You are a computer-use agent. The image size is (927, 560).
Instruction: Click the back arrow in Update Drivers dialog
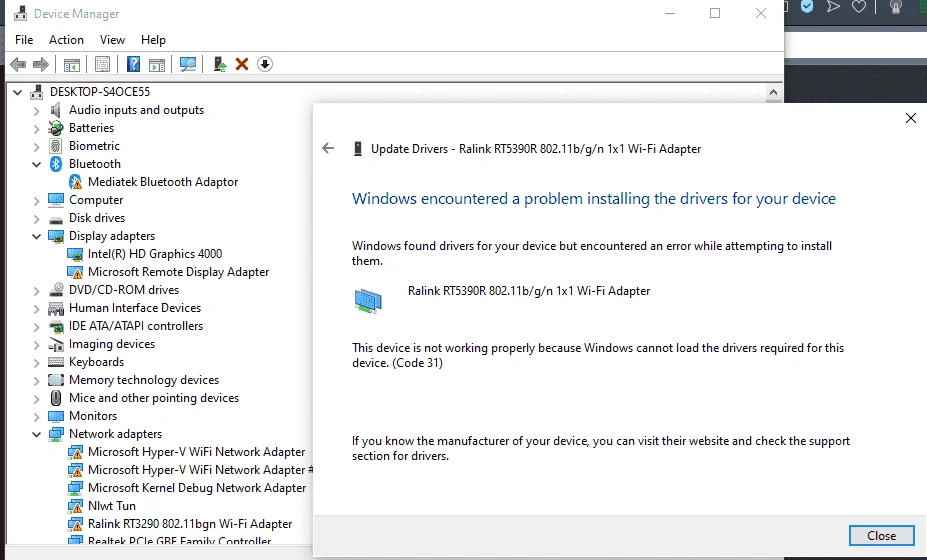click(x=328, y=148)
